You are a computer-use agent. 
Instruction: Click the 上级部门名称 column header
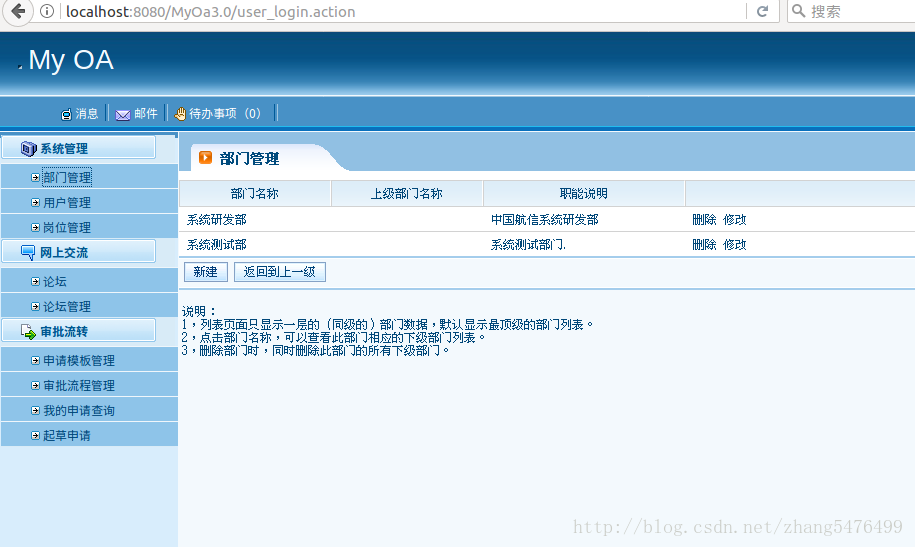(x=407, y=194)
